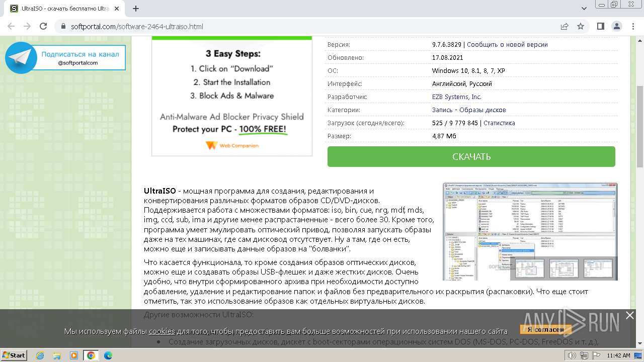Open EZB Systems, Inc. developer link
Image resolution: width=644 pixels, height=362 pixels.
(456, 97)
